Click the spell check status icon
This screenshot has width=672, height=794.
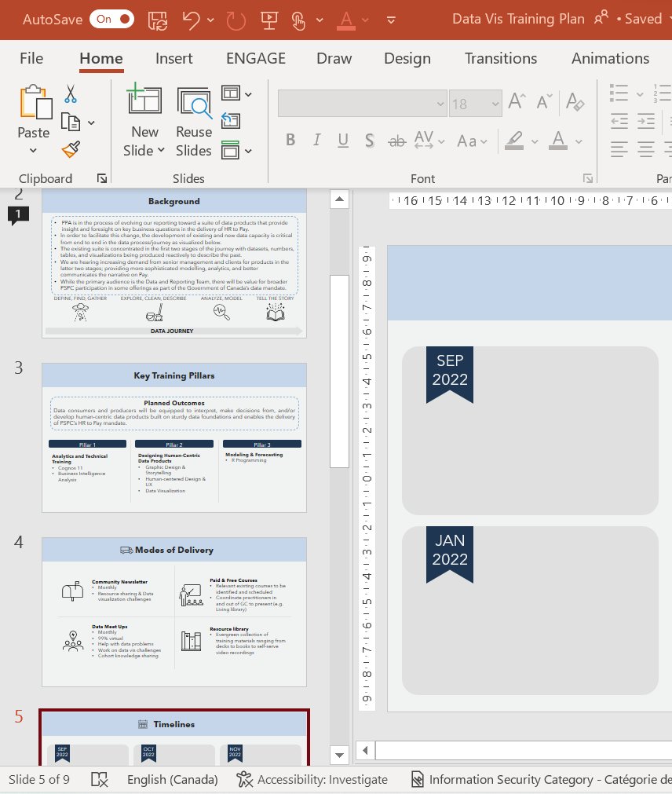(99, 780)
